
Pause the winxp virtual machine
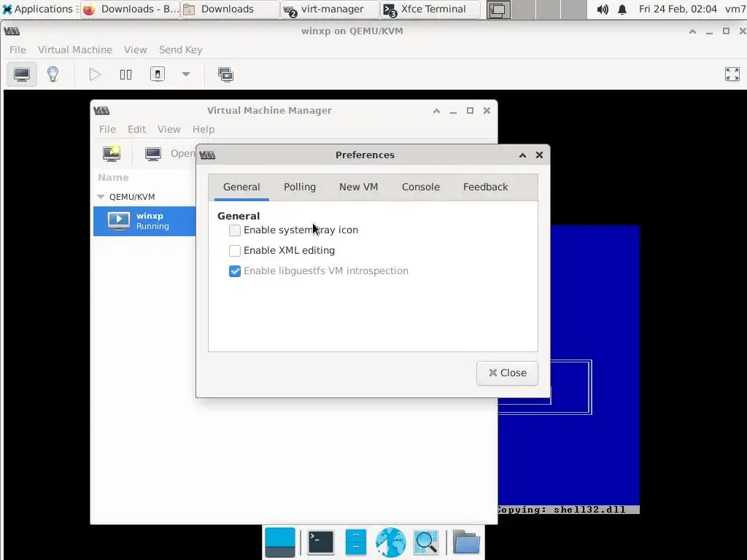[125, 75]
